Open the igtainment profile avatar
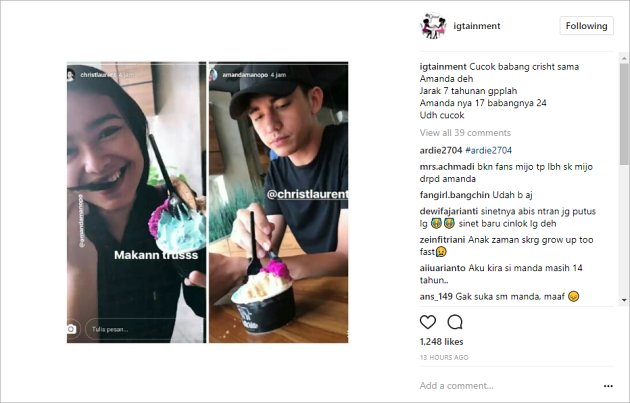This screenshot has width=630, height=403. (433, 26)
